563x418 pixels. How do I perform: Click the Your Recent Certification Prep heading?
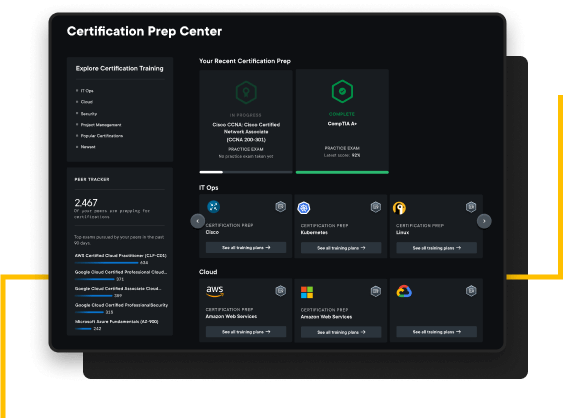coord(245,61)
